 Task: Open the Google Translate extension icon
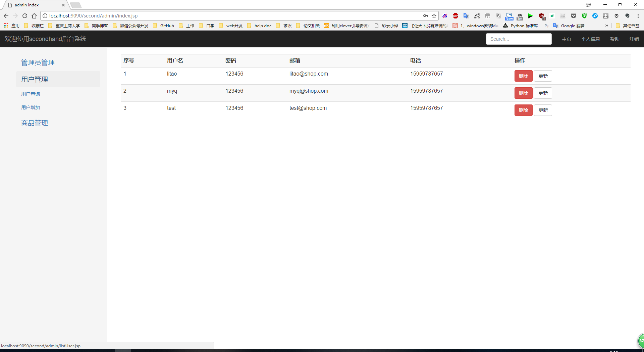coord(466,16)
